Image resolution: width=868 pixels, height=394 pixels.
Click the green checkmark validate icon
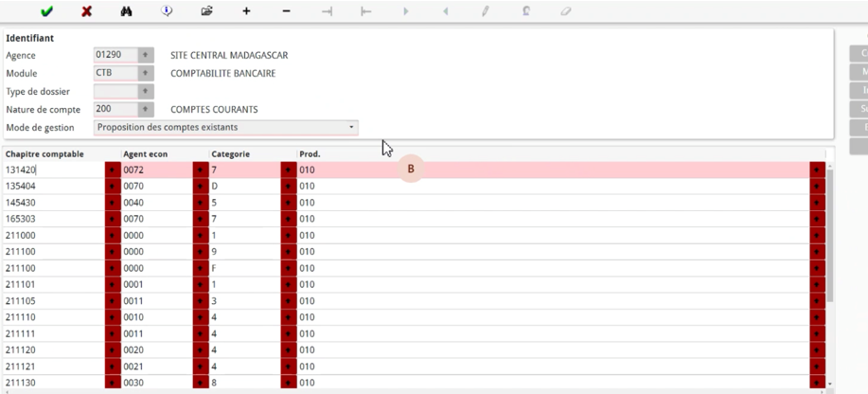click(46, 11)
